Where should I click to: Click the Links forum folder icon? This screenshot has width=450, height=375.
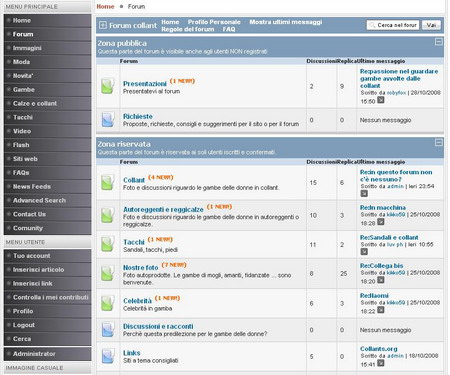tap(108, 356)
